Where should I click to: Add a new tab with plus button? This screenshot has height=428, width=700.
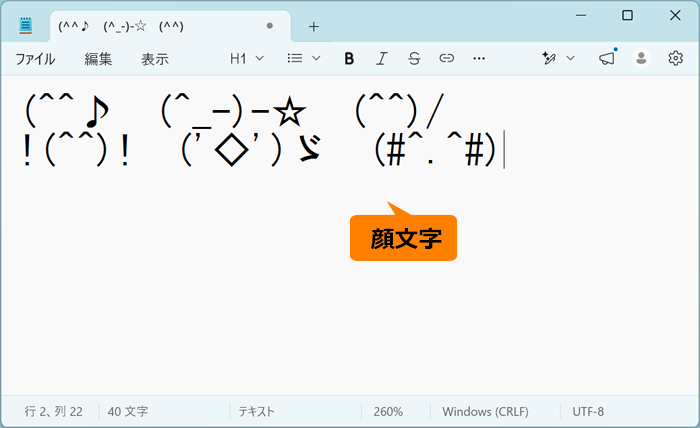click(314, 27)
